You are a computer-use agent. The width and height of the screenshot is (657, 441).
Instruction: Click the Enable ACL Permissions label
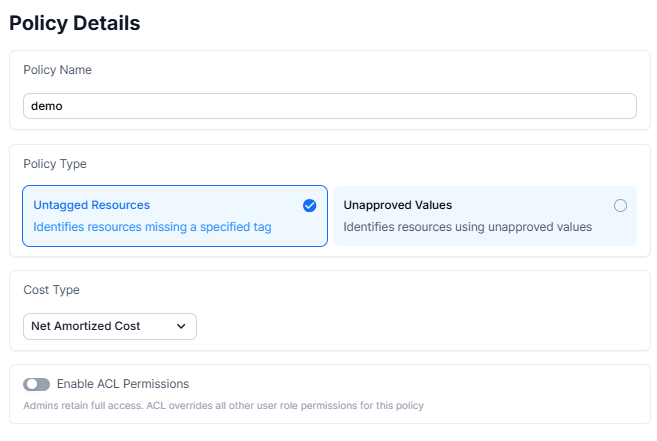pyautogui.click(x=123, y=384)
